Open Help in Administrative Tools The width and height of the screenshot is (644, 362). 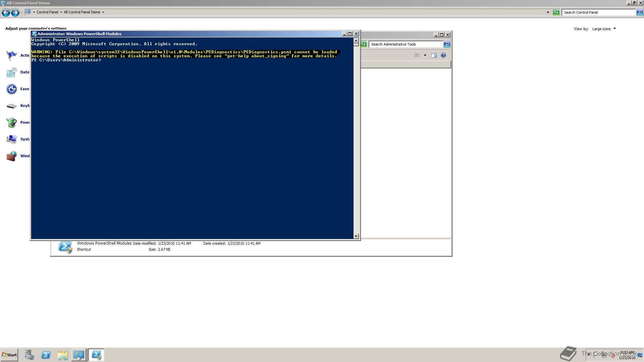pyautogui.click(x=443, y=55)
